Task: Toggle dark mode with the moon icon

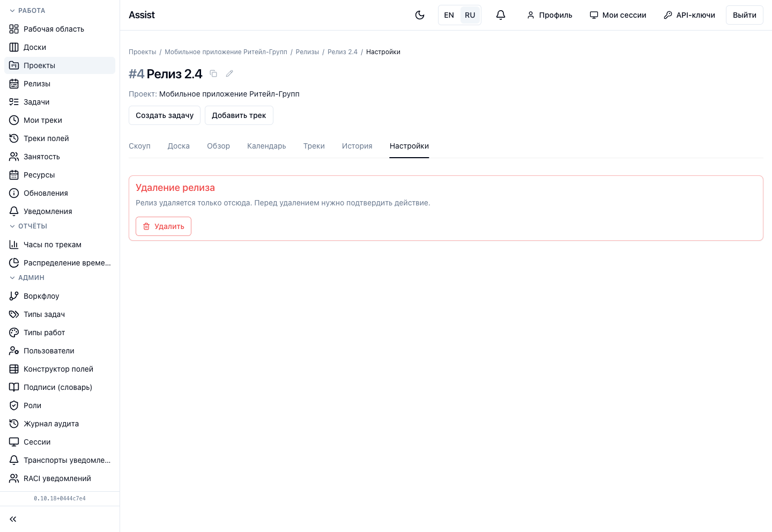Action: click(420, 15)
